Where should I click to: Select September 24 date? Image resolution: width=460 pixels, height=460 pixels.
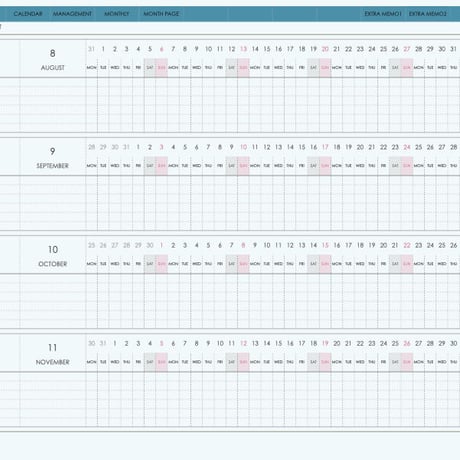[407, 147]
